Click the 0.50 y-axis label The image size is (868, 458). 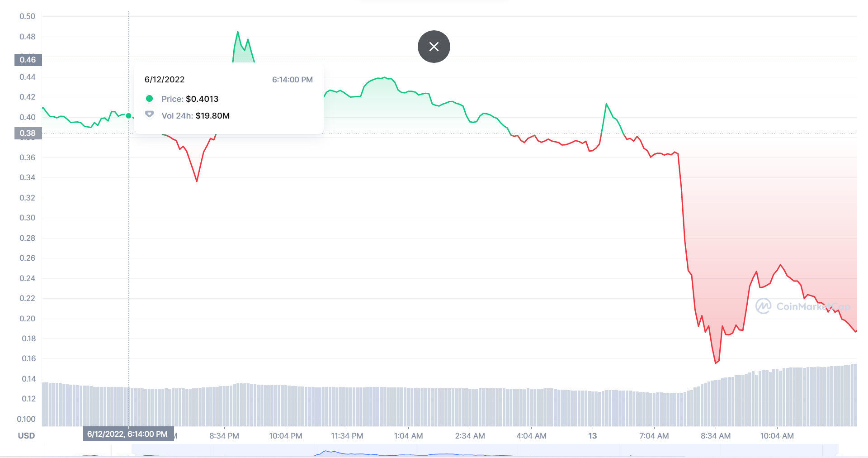click(x=27, y=16)
